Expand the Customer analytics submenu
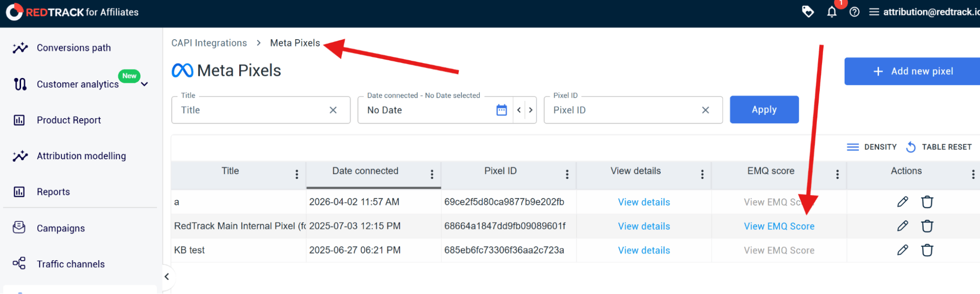 pyautogui.click(x=145, y=84)
